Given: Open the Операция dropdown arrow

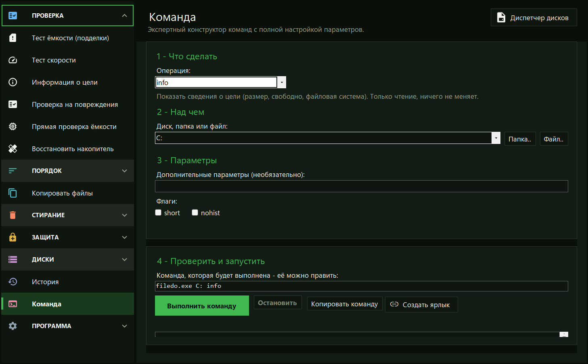Looking at the screenshot, I should point(282,82).
